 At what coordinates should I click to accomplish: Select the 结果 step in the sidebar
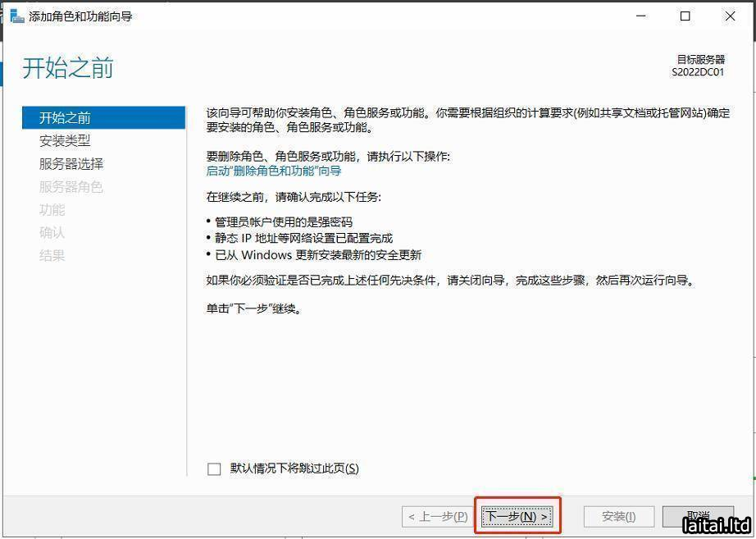(52, 255)
